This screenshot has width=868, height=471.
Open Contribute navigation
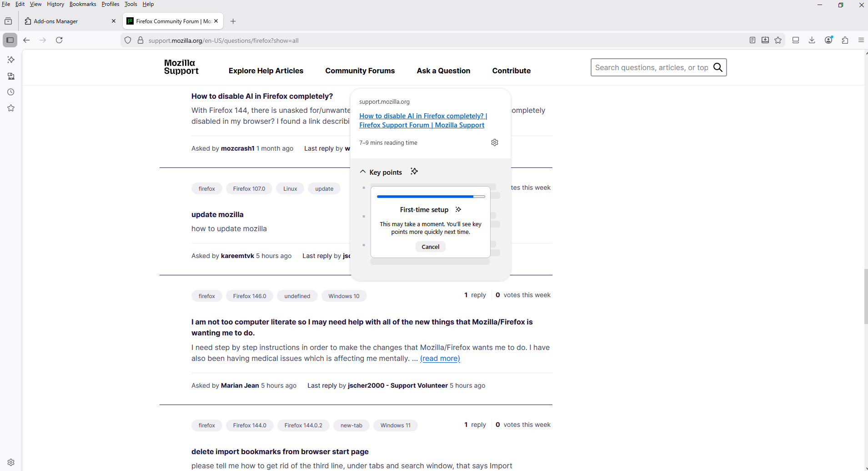(512, 71)
